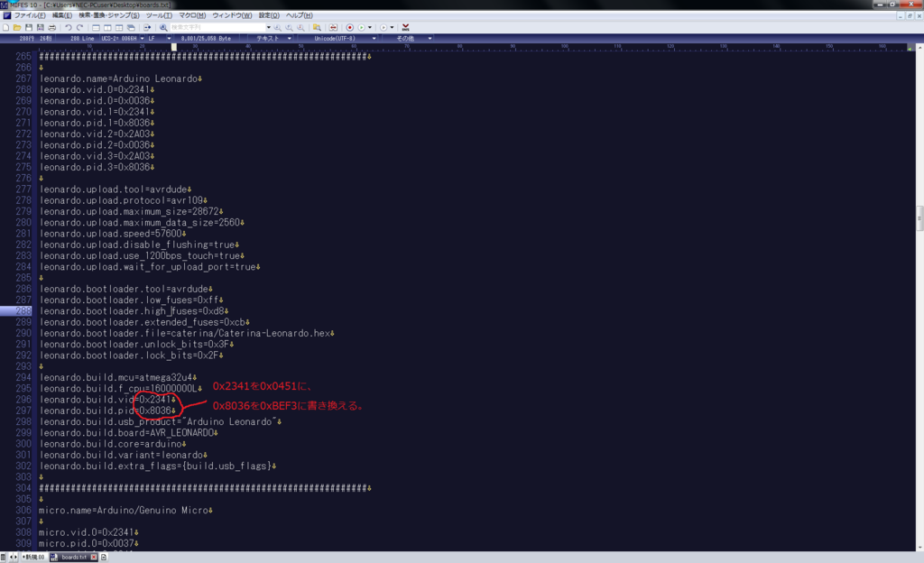Click the new tab document icon

pos(104,557)
